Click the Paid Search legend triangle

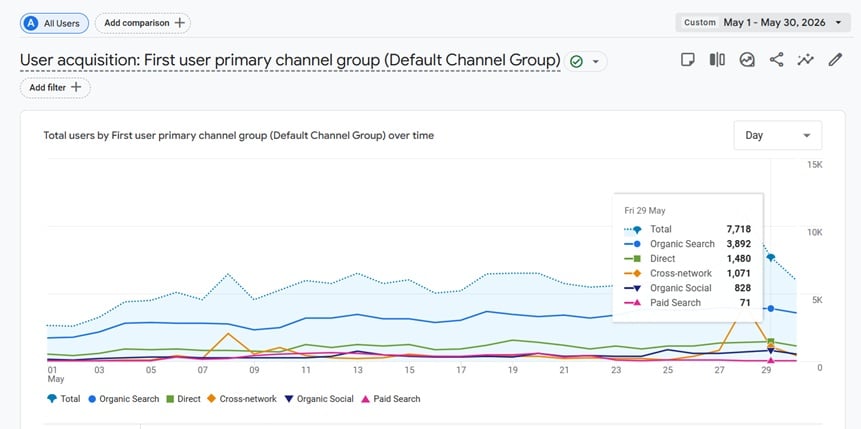point(365,399)
